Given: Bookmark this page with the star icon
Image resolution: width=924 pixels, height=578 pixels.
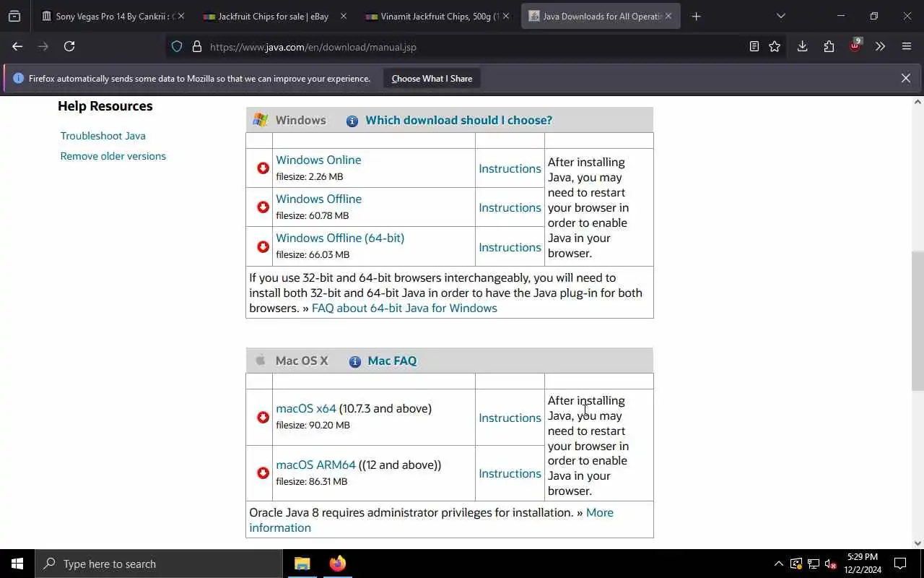Looking at the screenshot, I should [775, 46].
